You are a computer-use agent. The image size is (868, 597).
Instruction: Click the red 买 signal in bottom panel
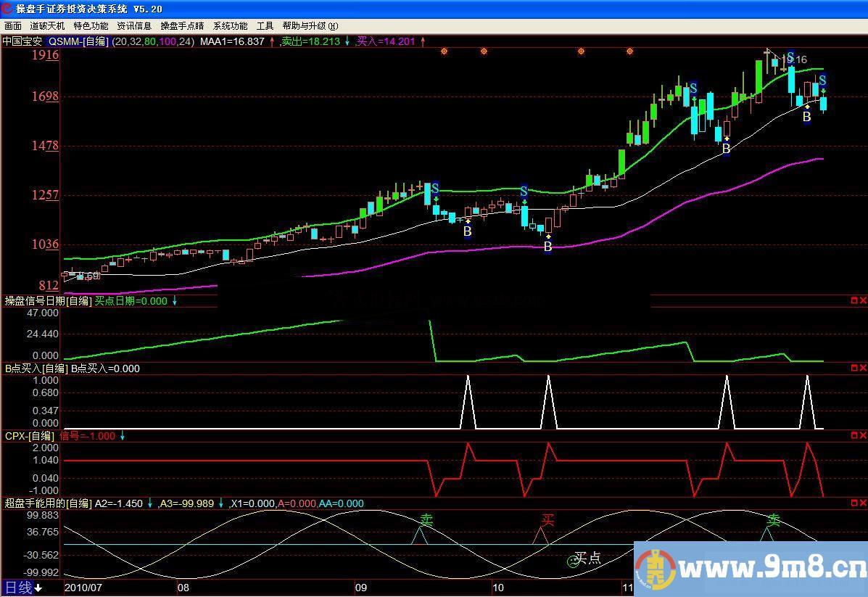coord(548,520)
